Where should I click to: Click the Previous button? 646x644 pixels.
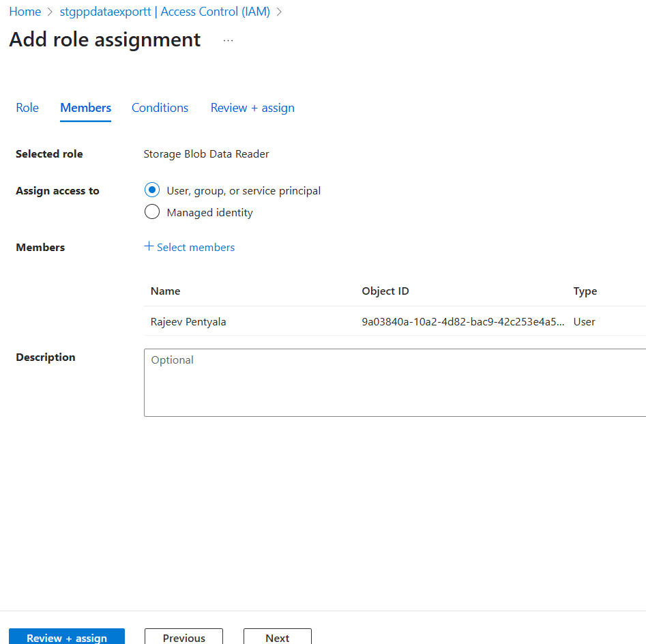coord(183,637)
